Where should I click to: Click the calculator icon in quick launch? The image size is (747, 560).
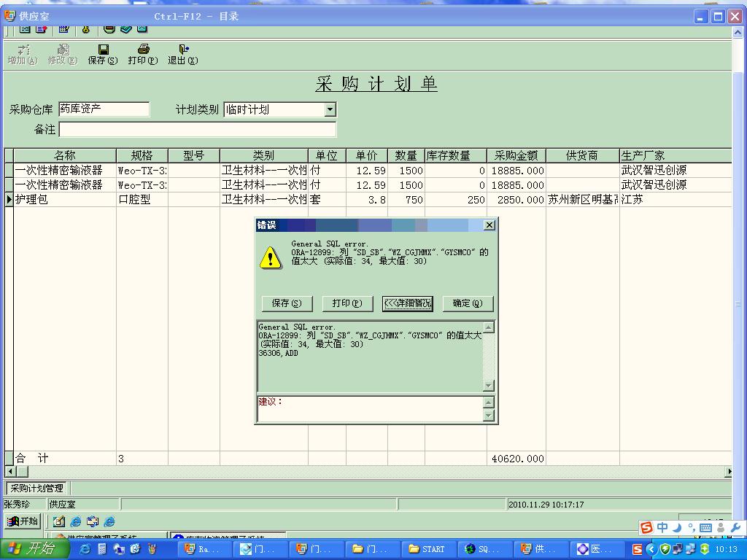tap(101, 549)
